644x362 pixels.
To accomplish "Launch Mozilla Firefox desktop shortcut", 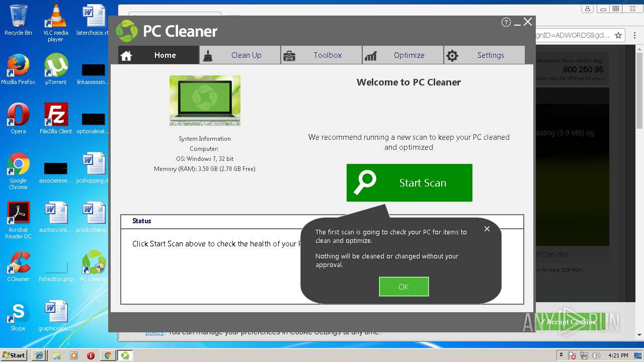I will (x=18, y=69).
